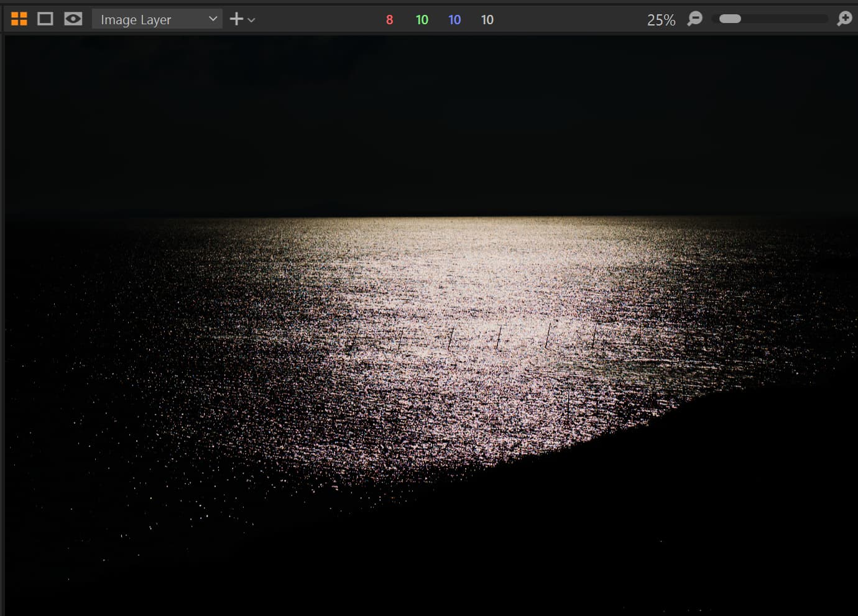
Task: Click the zoom slider handle
Action: tap(730, 19)
